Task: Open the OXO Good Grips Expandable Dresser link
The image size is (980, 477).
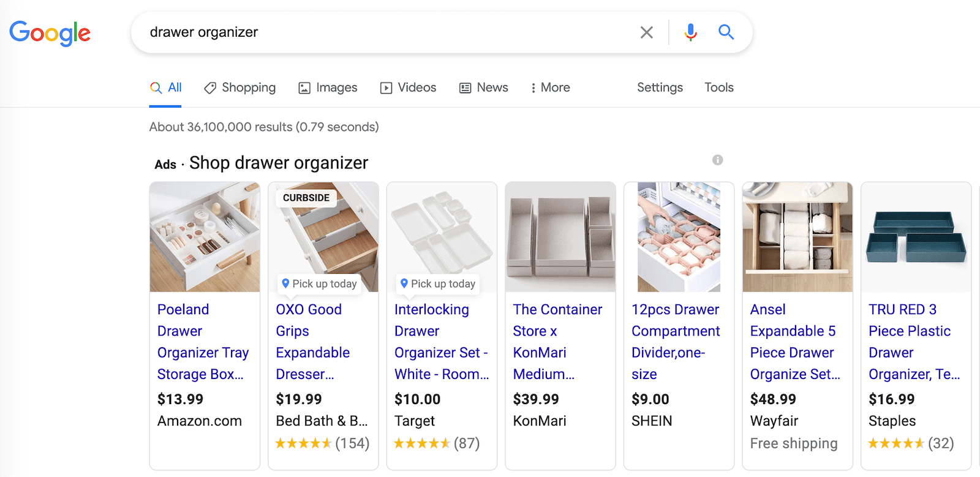Action: pyautogui.click(x=313, y=342)
